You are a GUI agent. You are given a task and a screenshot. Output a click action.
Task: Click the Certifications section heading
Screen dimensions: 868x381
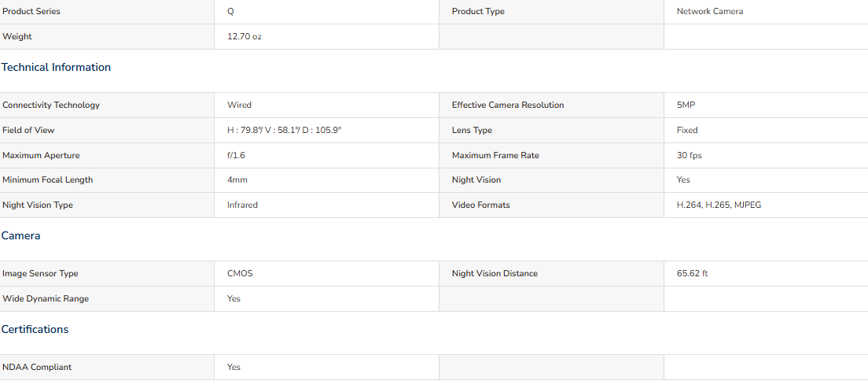click(x=35, y=329)
